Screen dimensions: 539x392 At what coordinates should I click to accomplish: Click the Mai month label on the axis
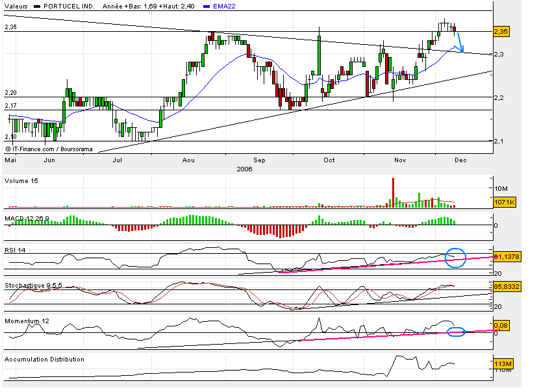pos(10,160)
